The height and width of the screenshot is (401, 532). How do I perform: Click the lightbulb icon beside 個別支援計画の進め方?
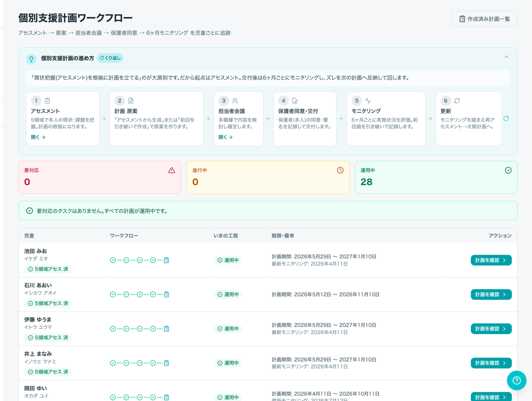pyautogui.click(x=31, y=59)
